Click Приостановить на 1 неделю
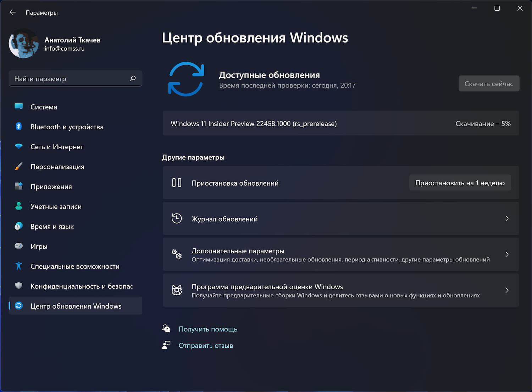The height and width of the screenshot is (392, 532). (460, 183)
